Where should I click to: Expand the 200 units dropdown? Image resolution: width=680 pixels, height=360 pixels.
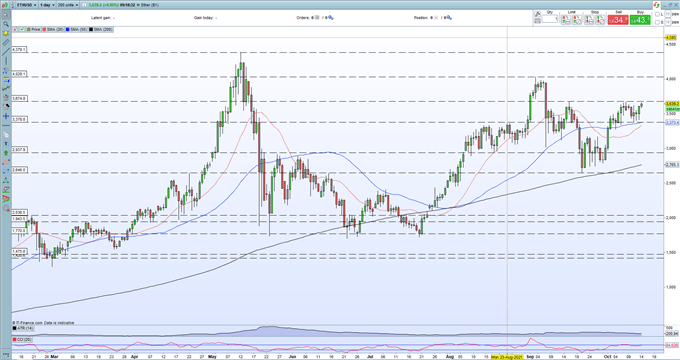68,5
